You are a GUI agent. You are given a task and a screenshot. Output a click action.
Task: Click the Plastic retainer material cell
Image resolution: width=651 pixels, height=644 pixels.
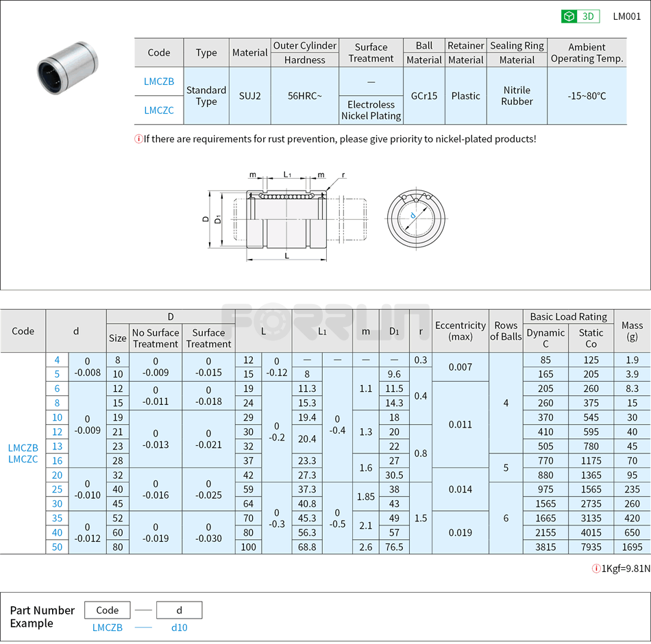465,96
